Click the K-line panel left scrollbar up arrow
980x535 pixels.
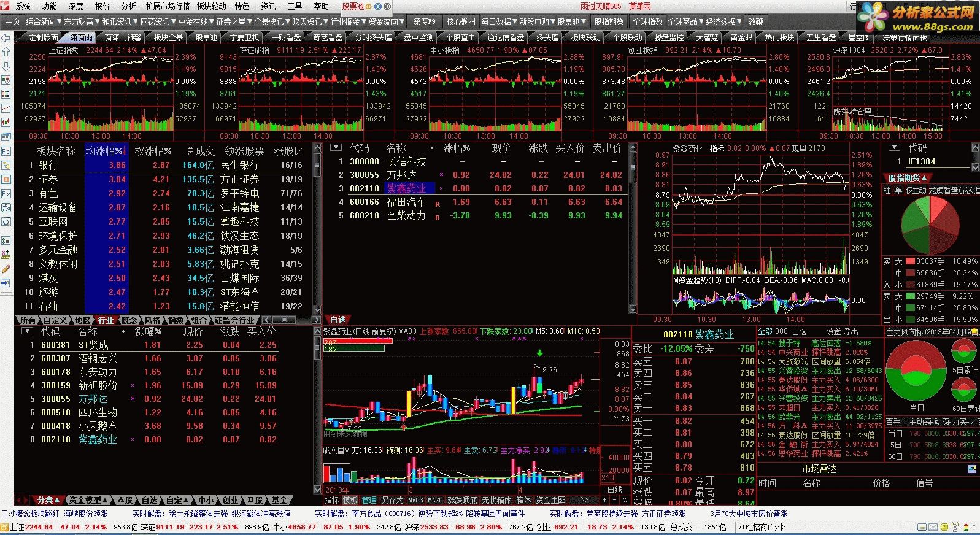(x=317, y=331)
